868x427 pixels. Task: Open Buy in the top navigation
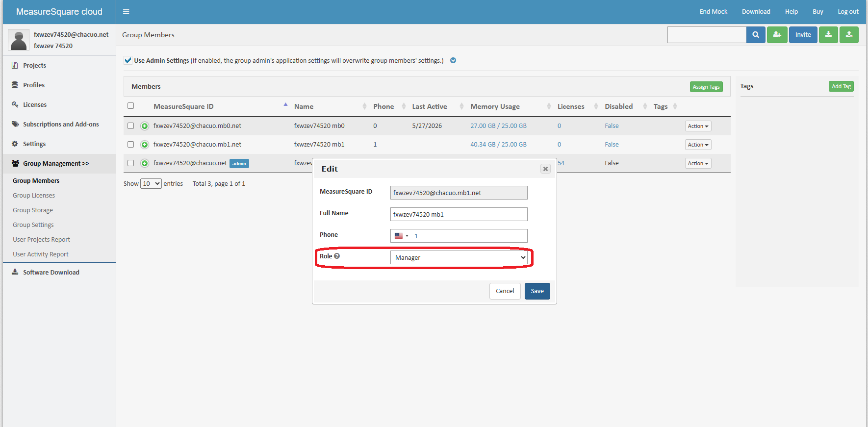tap(817, 12)
